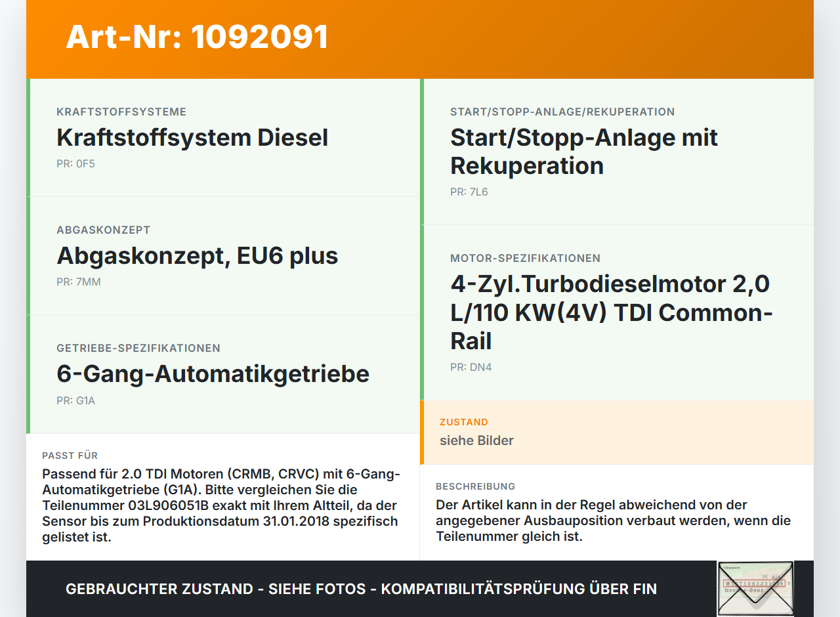Click the ZUSTAND label
840x617 pixels.
click(464, 422)
